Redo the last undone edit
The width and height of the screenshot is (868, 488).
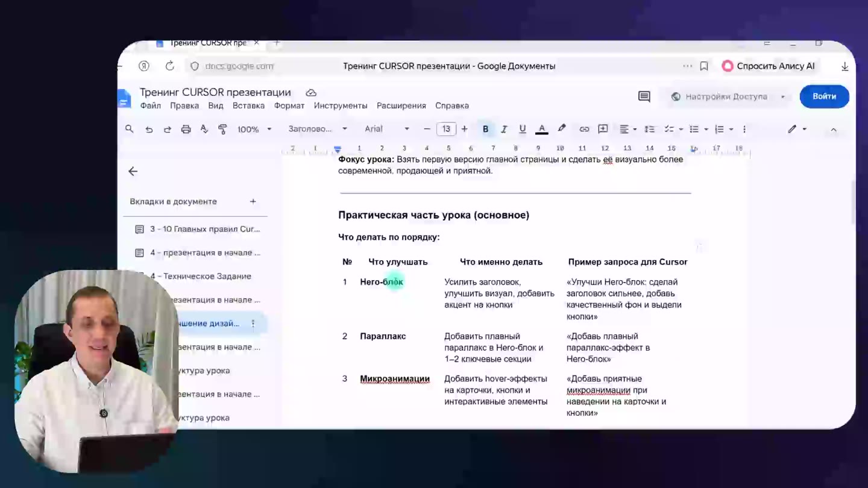point(167,130)
